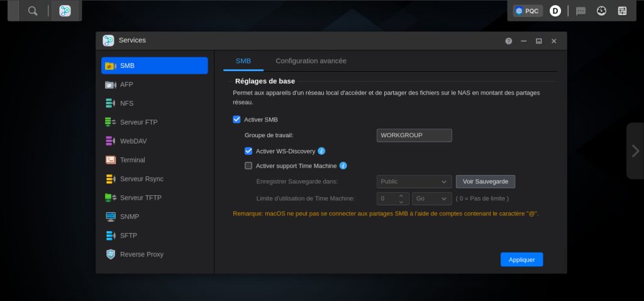Open the search magnifier in top bar
This screenshot has height=301, width=644.
33,11
